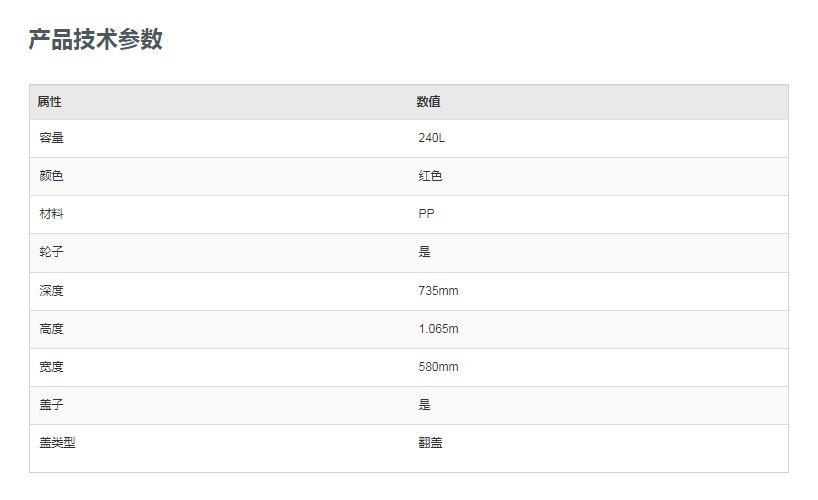This screenshot has height=500, width=818.
Task: Select the 深度 row label
Action: (52, 291)
